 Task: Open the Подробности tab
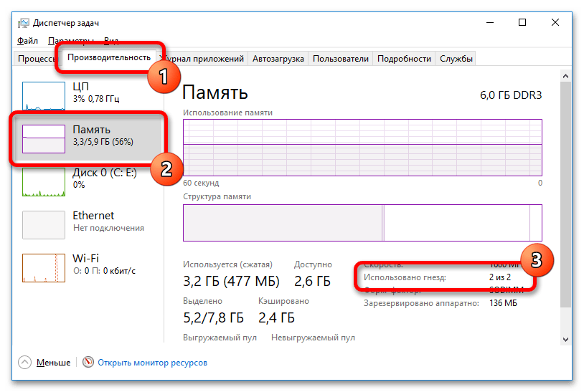pyautogui.click(x=404, y=59)
